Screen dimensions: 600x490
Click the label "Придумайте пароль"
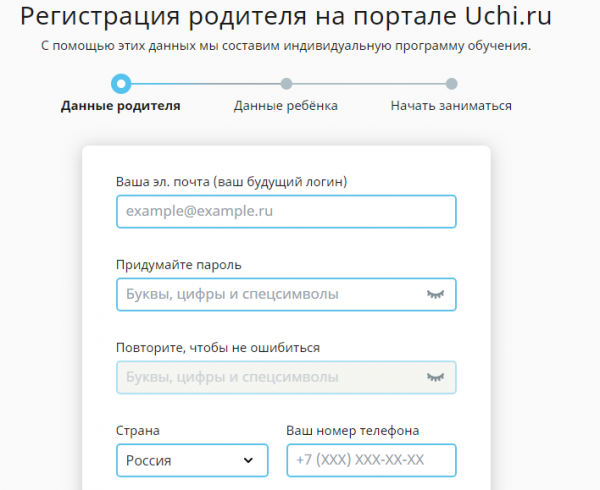coord(179,265)
